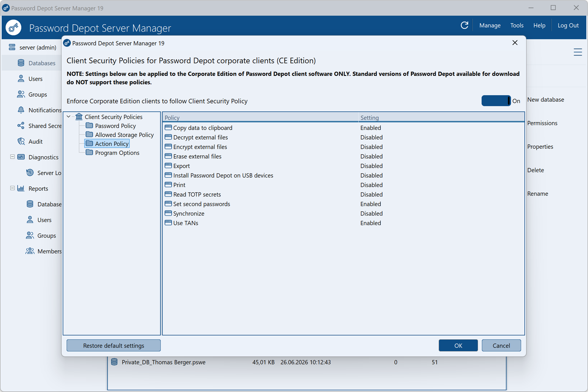Select the Decrypt external files policy row

[x=343, y=137]
